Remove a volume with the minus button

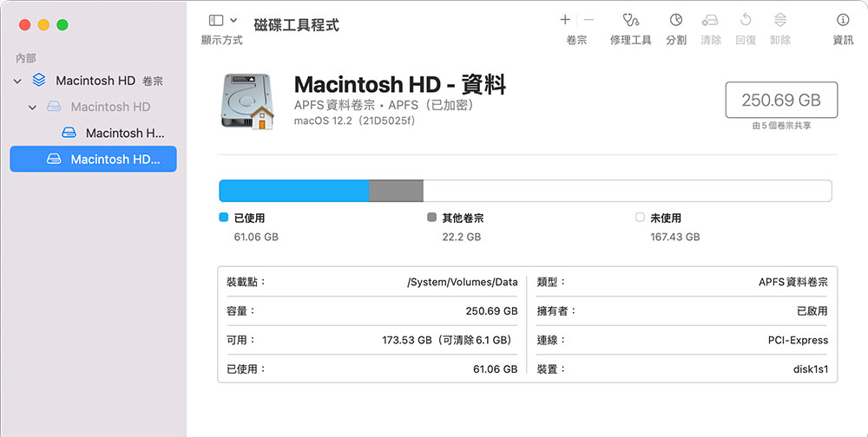coord(589,20)
